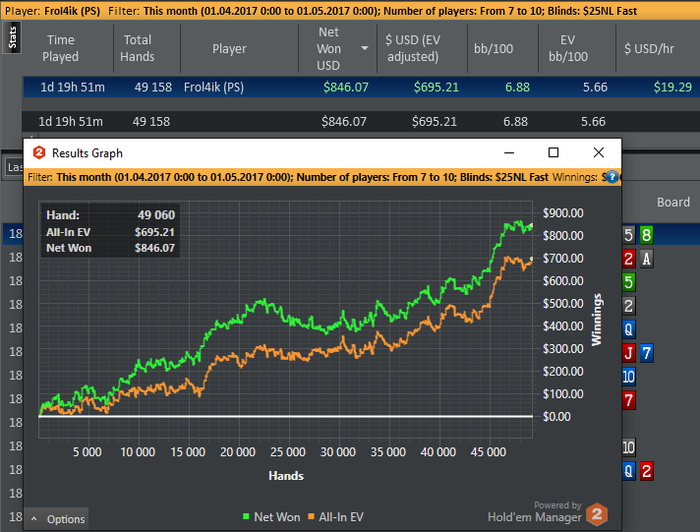
Task: Click the red 2 card beside the A
Action: (x=629, y=258)
